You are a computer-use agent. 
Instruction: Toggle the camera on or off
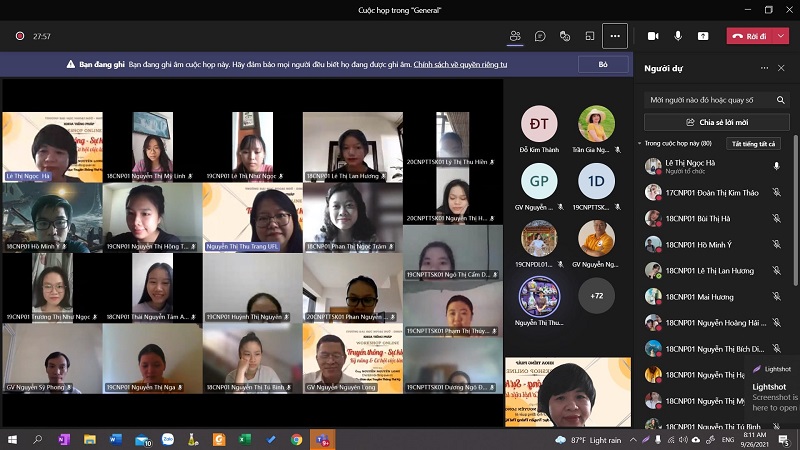tap(653, 36)
